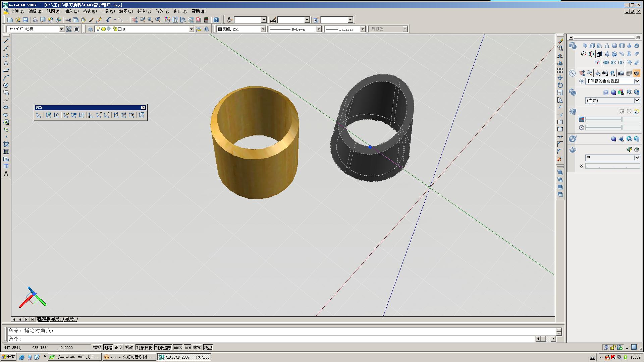Switch to the 布局1 layout tab
Viewport: 644px width, 362px height.
click(x=56, y=319)
